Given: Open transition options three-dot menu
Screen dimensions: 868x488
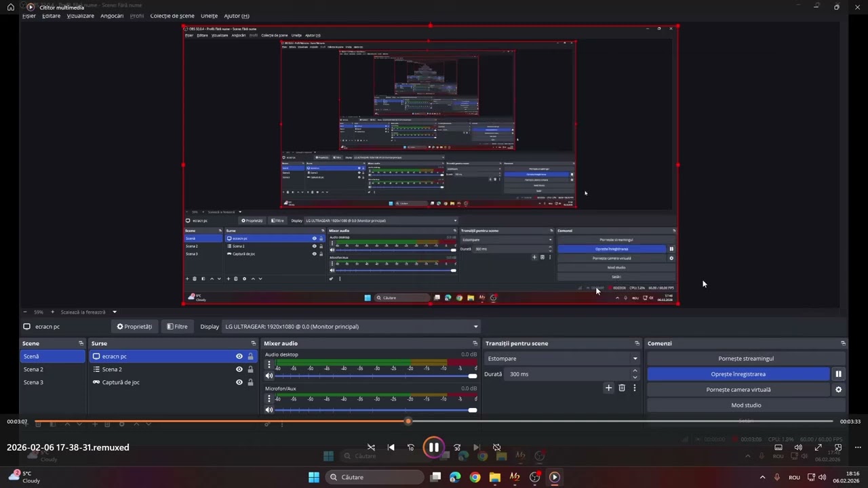Looking at the screenshot, I should [x=635, y=388].
